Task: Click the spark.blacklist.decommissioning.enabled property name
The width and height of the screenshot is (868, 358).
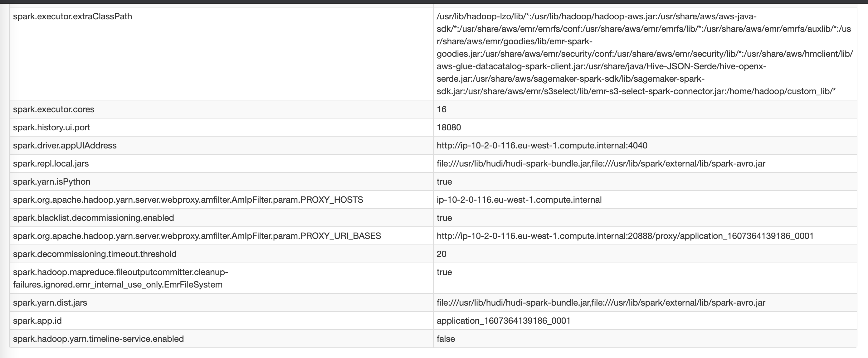Action: tap(93, 218)
